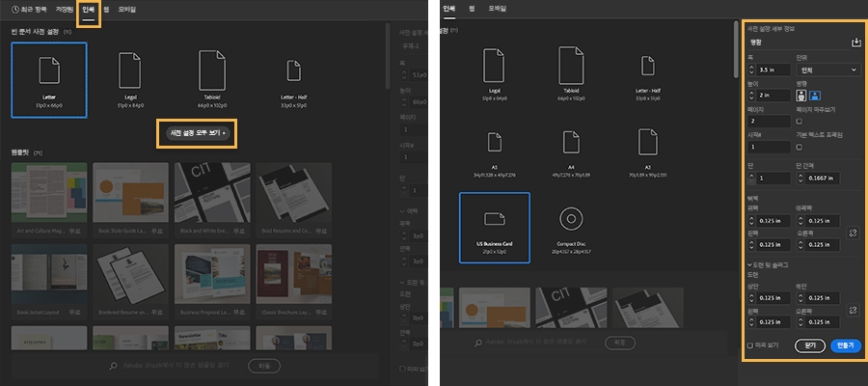This screenshot has width=868, height=386.
Task: Set orientation to portrait under 방향
Action: click(801, 96)
